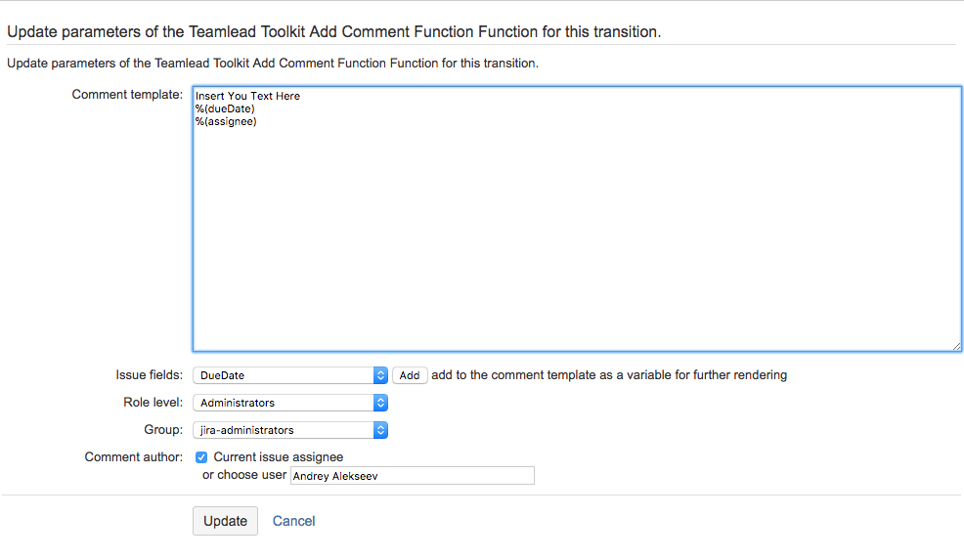Screen dimensions: 964x560
Task: Uncheck the Current issue assignee checkbox
Action: [x=201, y=457]
